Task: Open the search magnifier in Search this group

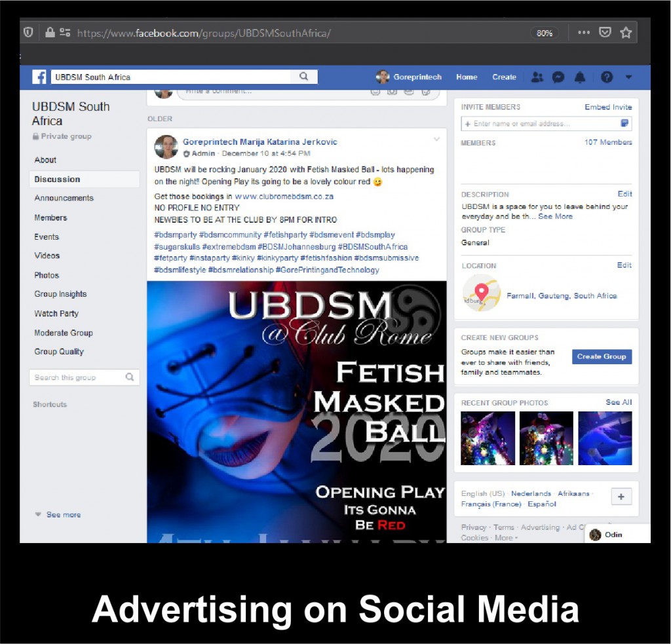Action: coord(129,377)
